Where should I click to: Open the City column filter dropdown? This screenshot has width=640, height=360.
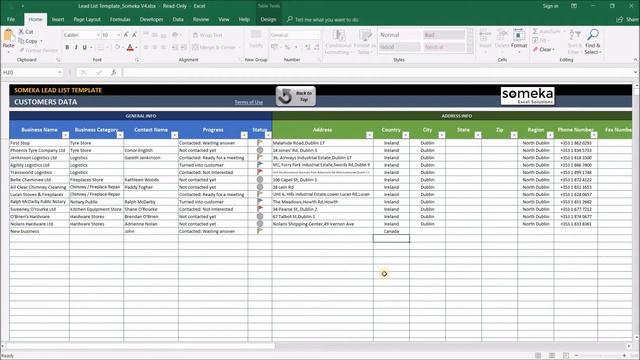tap(442, 135)
